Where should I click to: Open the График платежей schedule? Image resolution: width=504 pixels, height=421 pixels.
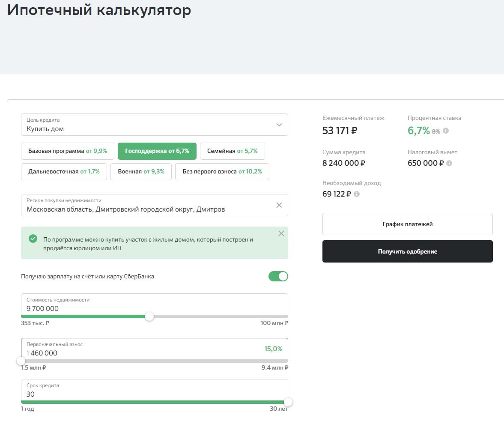(x=407, y=224)
